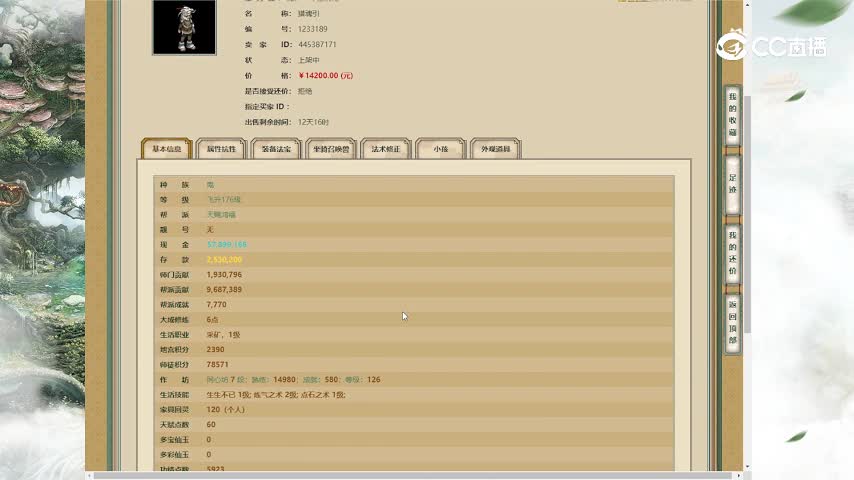This screenshot has width=854, height=480.
Task: Click the 天赋点数 value 60
Action: [211, 424]
